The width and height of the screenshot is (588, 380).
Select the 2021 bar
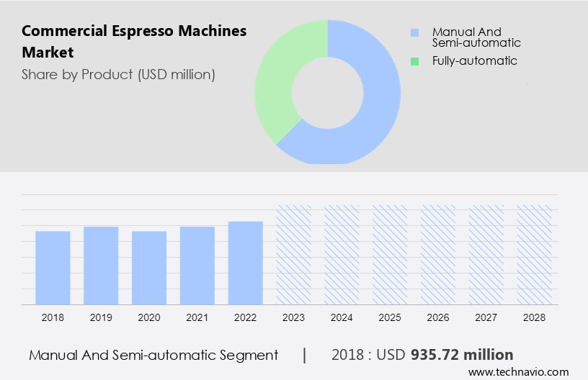click(197, 266)
